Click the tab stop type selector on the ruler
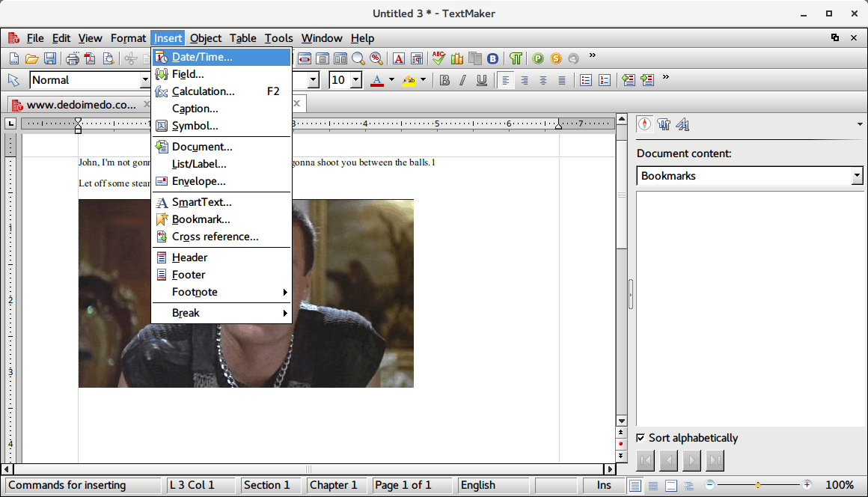Image resolution: width=868 pixels, height=497 pixels. 10,124
